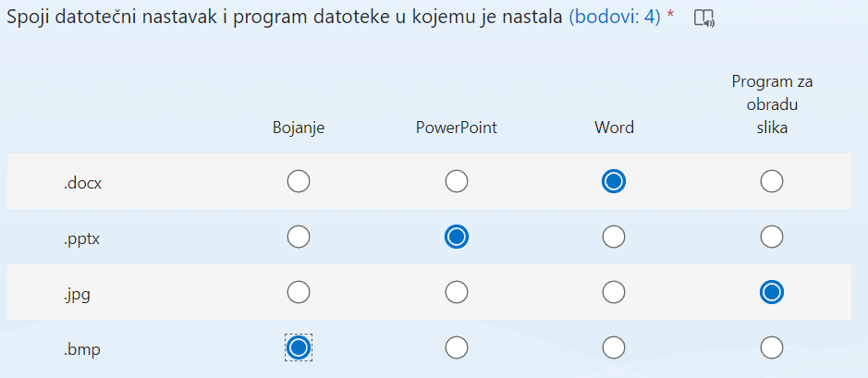Choose Bojanje radio in the .bmp row
The width and height of the screenshot is (868, 378).
click(x=299, y=348)
